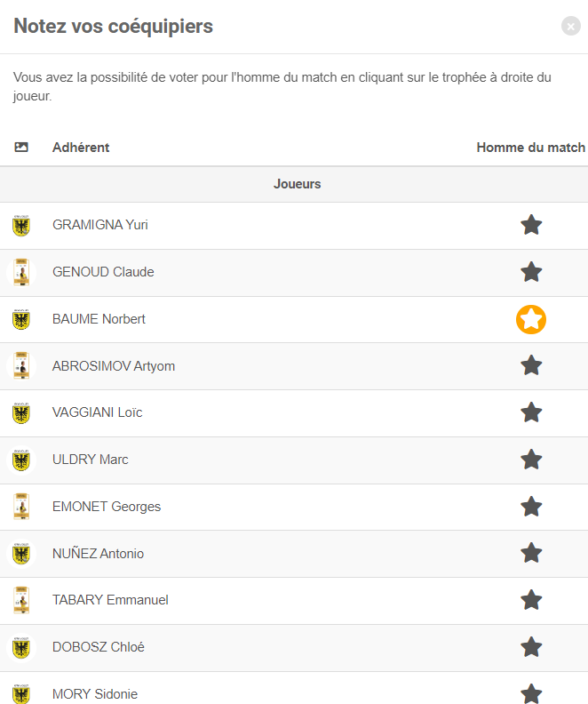Vote for NUÑEZ Antonio with the star
The image size is (588, 704).
click(531, 553)
